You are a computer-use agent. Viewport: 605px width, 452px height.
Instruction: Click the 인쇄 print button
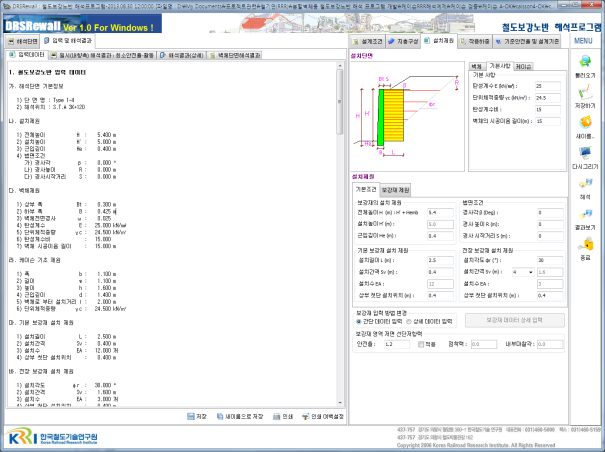(283, 416)
